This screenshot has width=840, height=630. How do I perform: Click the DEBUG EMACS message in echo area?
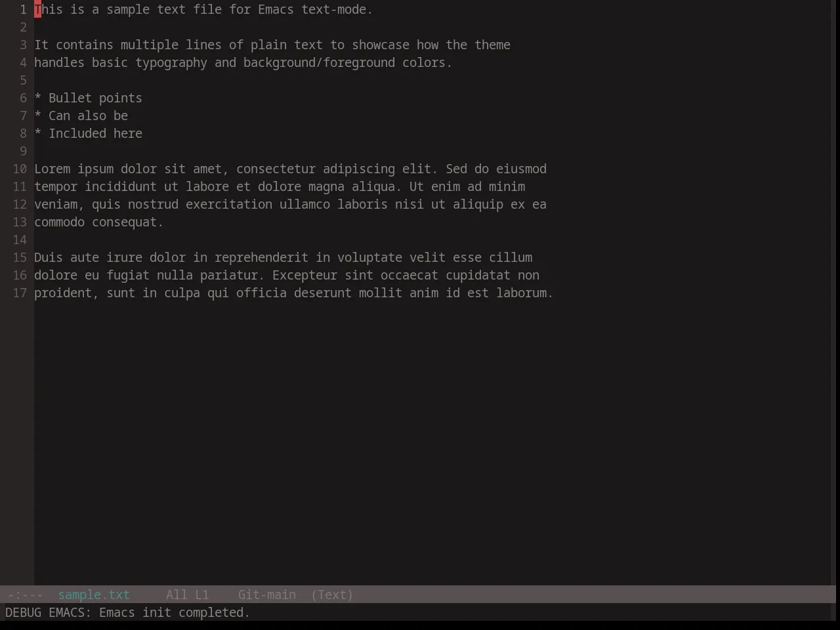127,613
